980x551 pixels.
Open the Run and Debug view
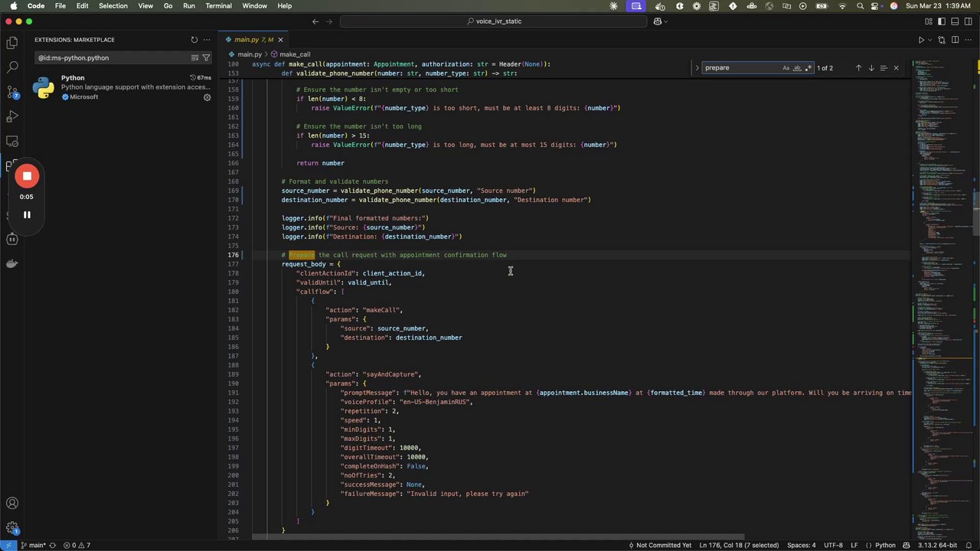pos(12,116)
